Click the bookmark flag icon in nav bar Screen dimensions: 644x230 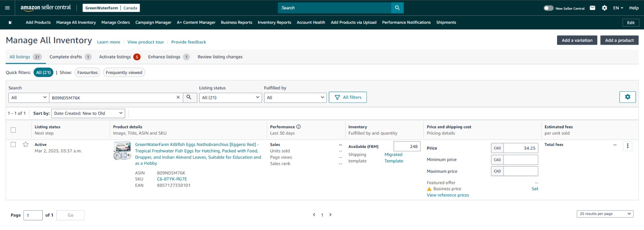point(10,23)
